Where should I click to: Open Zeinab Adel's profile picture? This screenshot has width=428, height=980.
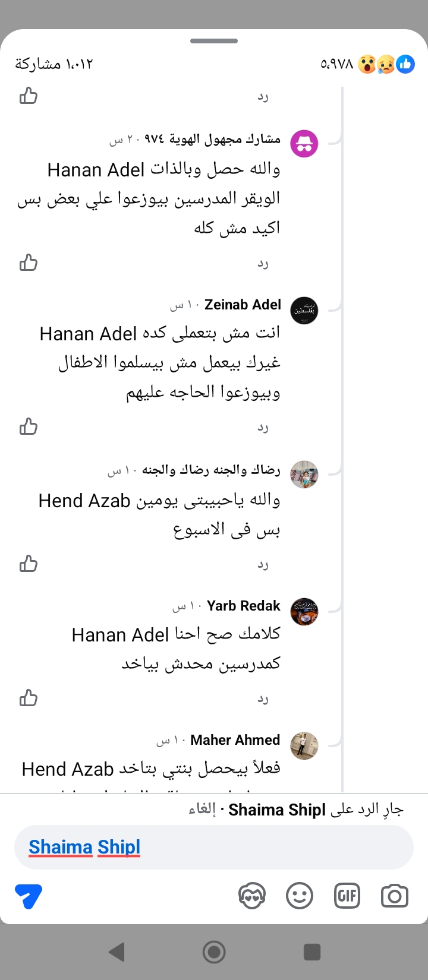coord(304,310)
